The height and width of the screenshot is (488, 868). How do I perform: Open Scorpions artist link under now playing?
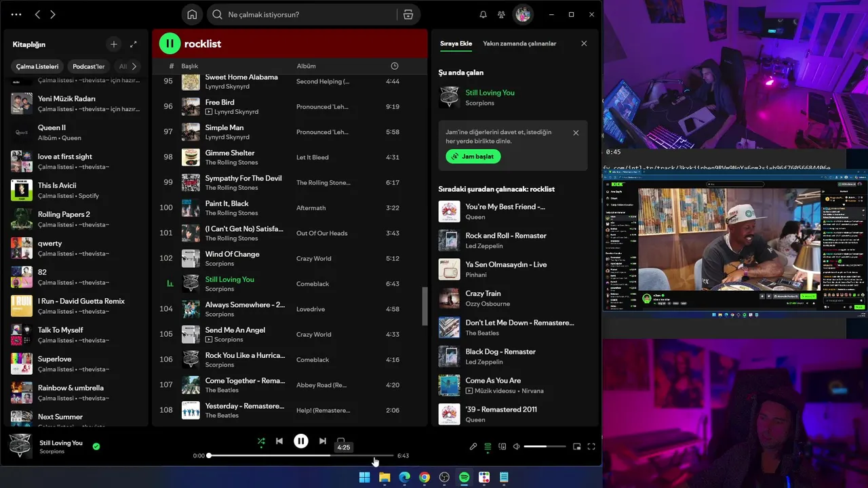coord(479,103)
